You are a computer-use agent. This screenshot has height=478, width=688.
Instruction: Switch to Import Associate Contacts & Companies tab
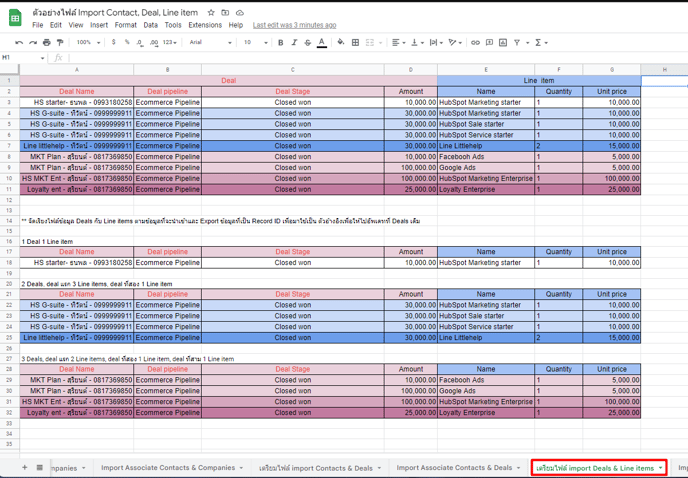point(168,468)
